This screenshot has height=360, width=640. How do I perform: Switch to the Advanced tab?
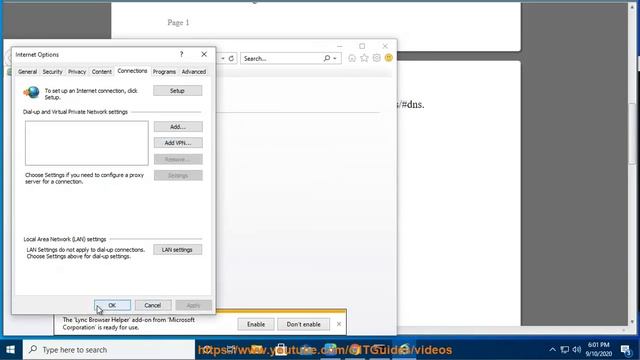tap(194, 72)
